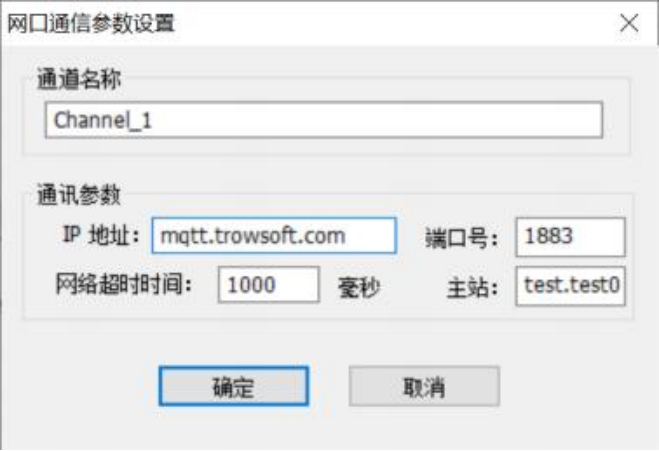This screenshot has width=659, height=451.
Task: Click the 毫秒 unit text
Action: pyautogui.click(x=359, y=287)
